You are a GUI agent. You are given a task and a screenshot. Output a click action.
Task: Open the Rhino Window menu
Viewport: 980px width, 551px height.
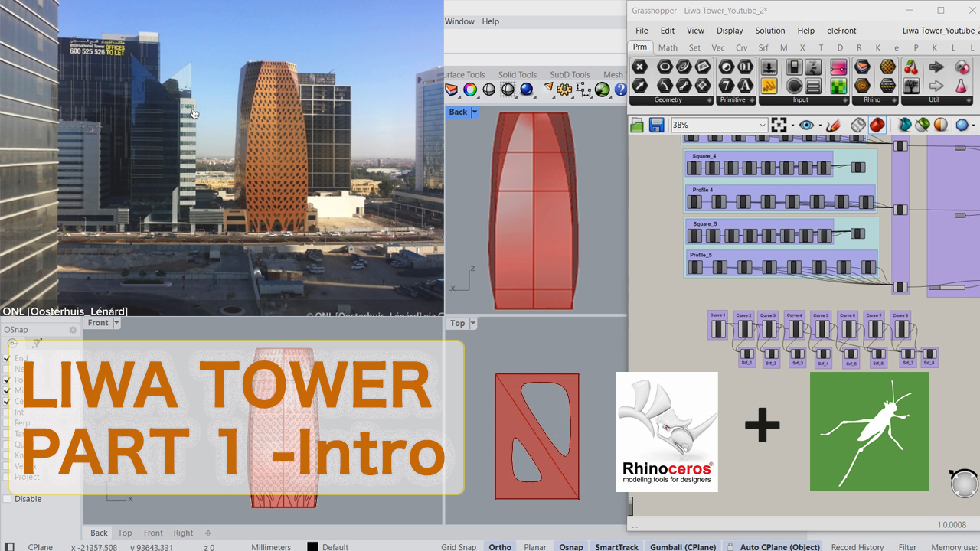[x=459, y=21]
